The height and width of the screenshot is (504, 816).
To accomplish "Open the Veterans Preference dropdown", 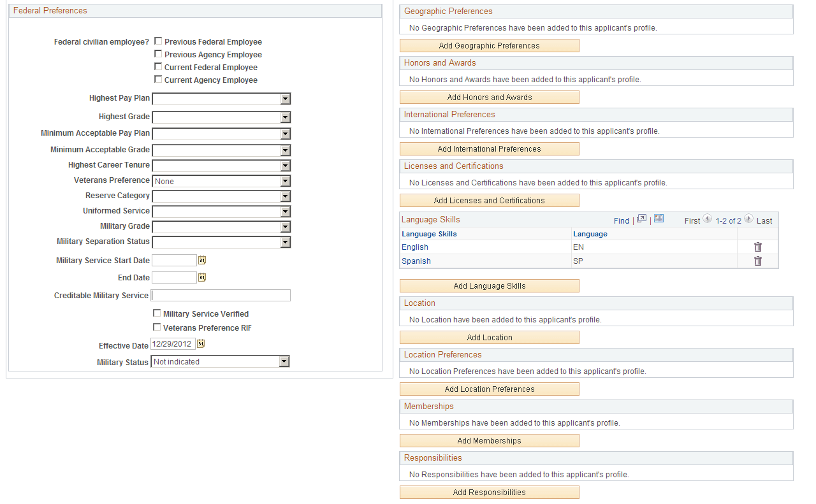I will click(x=286, y=180).
